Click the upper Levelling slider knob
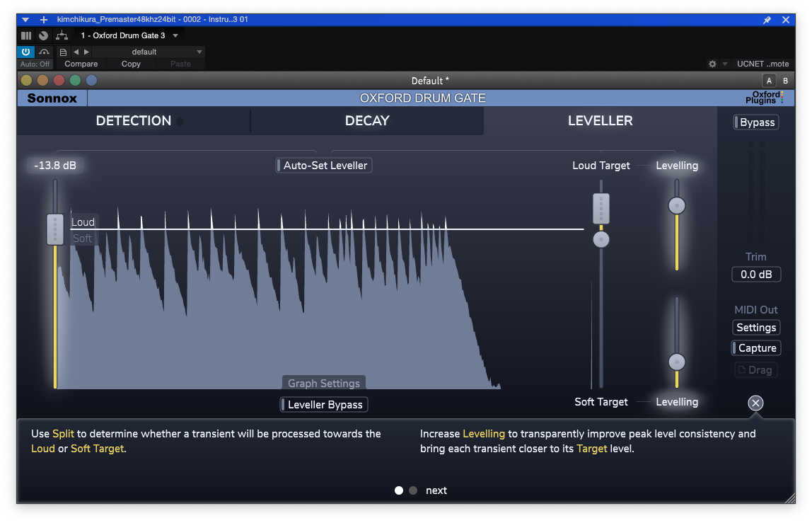 [x=676, y=206]
